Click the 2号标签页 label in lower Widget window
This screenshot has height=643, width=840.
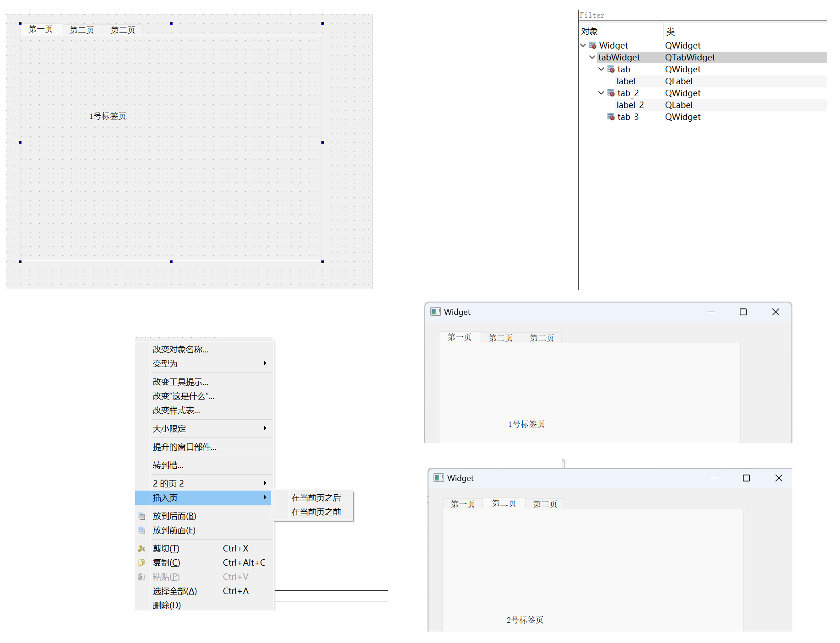[x=525, y=620]
